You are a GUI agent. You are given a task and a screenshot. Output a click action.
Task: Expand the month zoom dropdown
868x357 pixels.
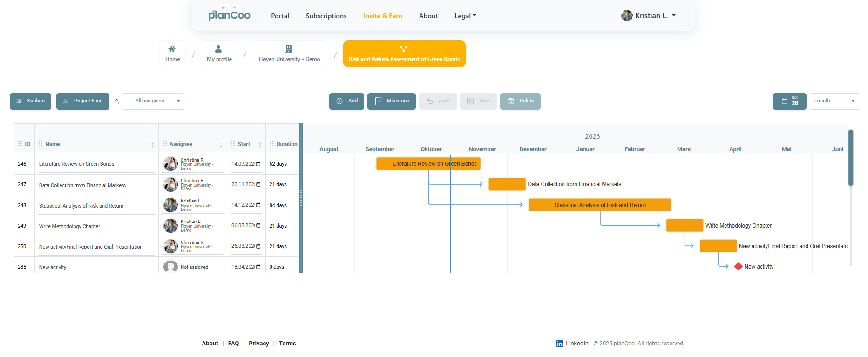834,101
